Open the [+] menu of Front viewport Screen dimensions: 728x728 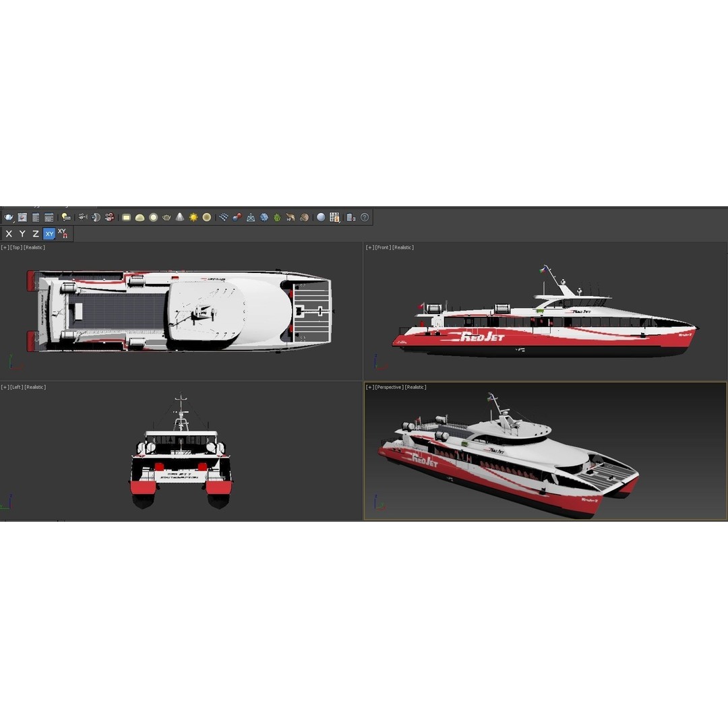click(x=370, y=247)
